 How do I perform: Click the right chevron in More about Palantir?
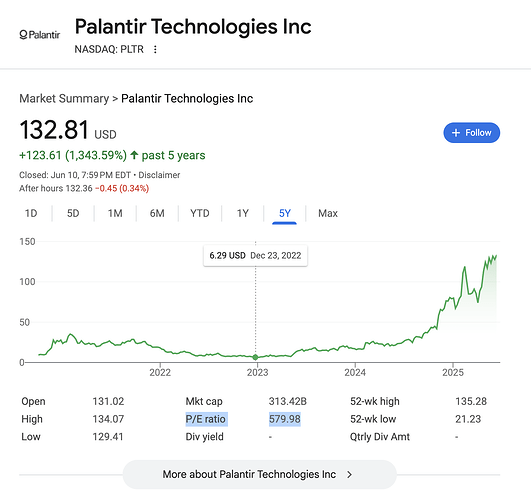349,475
